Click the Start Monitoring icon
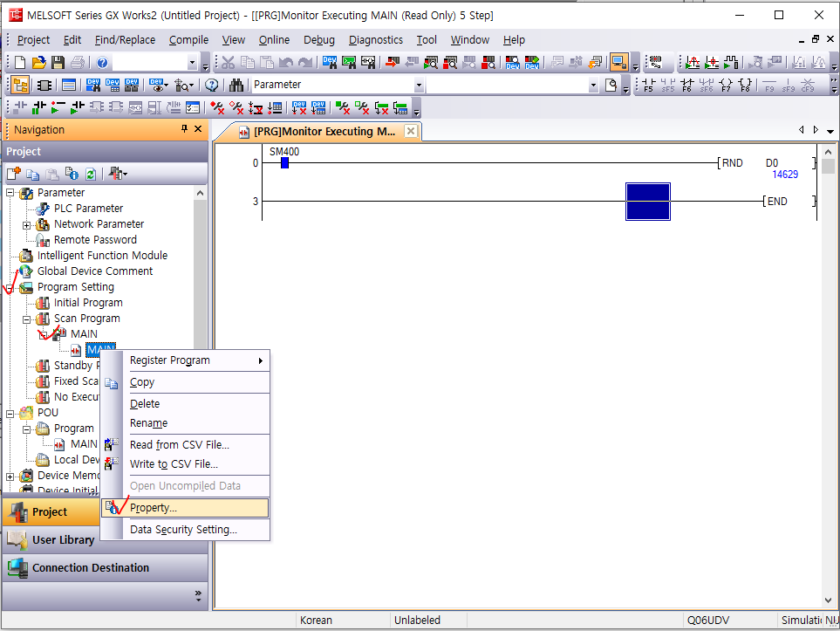This screenshot has width=840, height=631. [431, 63]
